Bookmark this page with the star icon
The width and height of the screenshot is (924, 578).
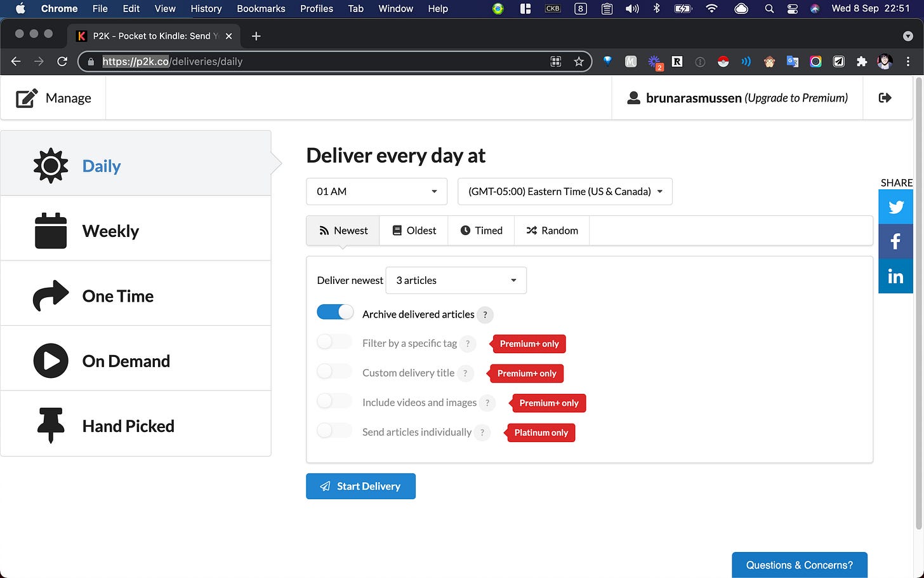pyautogui.click(x=579, y=62)
